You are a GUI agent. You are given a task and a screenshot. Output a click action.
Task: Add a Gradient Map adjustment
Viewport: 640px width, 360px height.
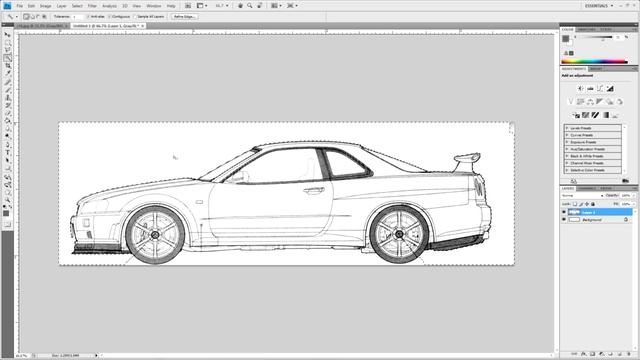pos(606,115)
